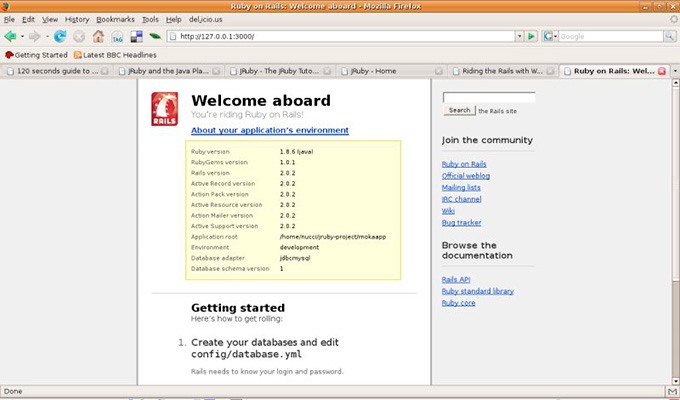
Task: Close the JRuby and the Java Platform tab
Action: tap(216, 71)
